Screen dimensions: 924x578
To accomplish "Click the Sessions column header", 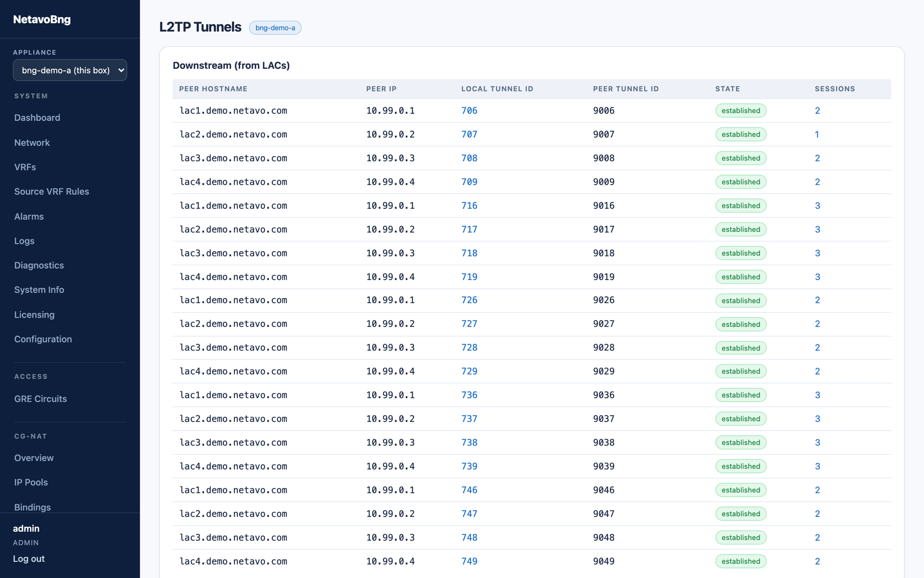I will click(x=835, y=89).
